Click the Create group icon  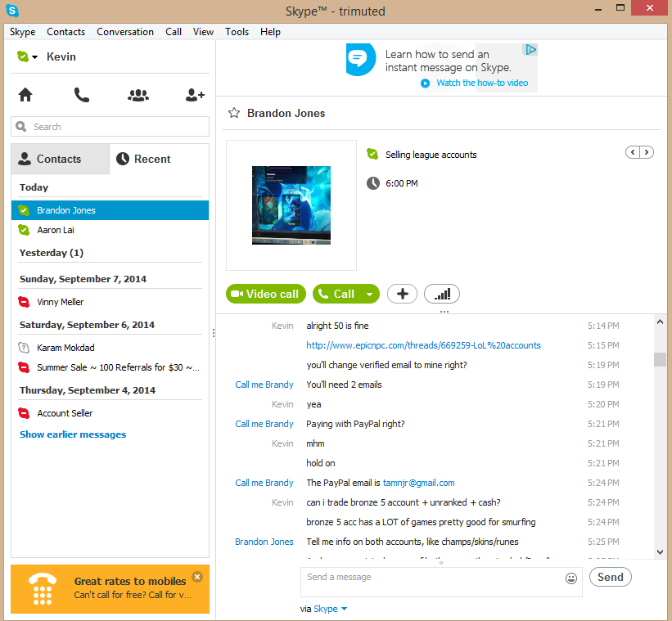(x=138, y=95)
